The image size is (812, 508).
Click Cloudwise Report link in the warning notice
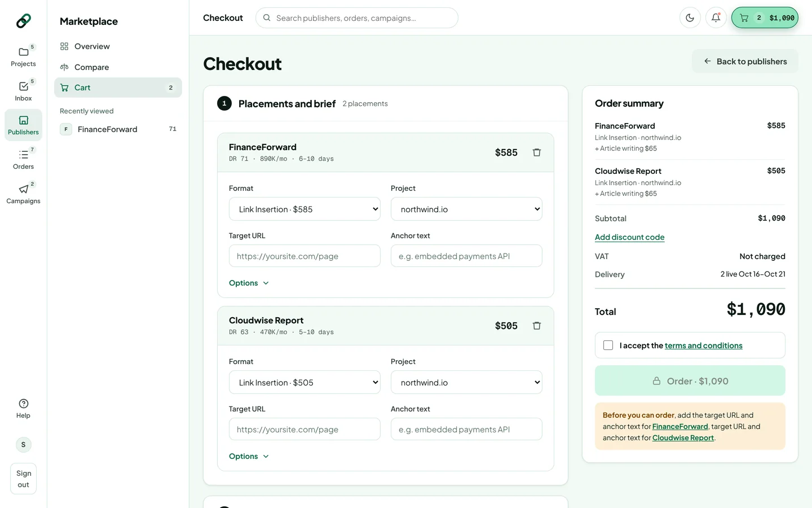pyautogui.click(x=683, y=438)
